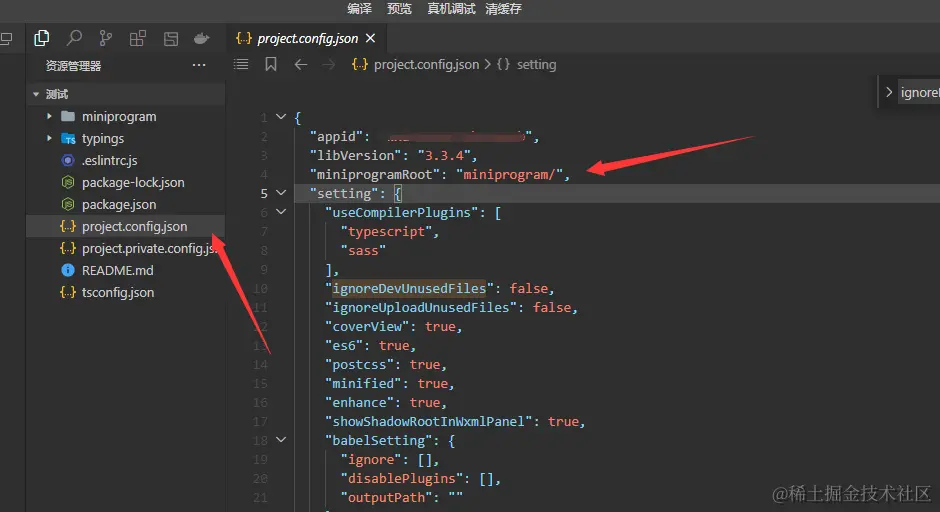The width and height of the screenshot is (940, 512).
Task: Expand the miniprogram folder
Action: [49, 116]
